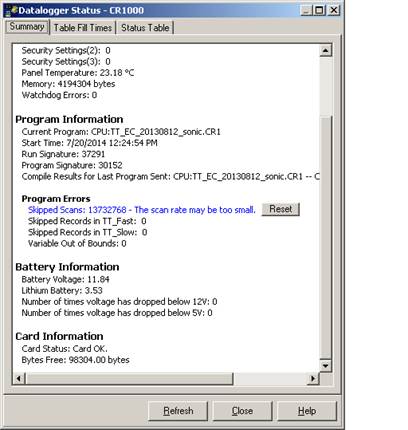Select the Program Signature 30152 line
408x430 pixels.
(72, 165)
